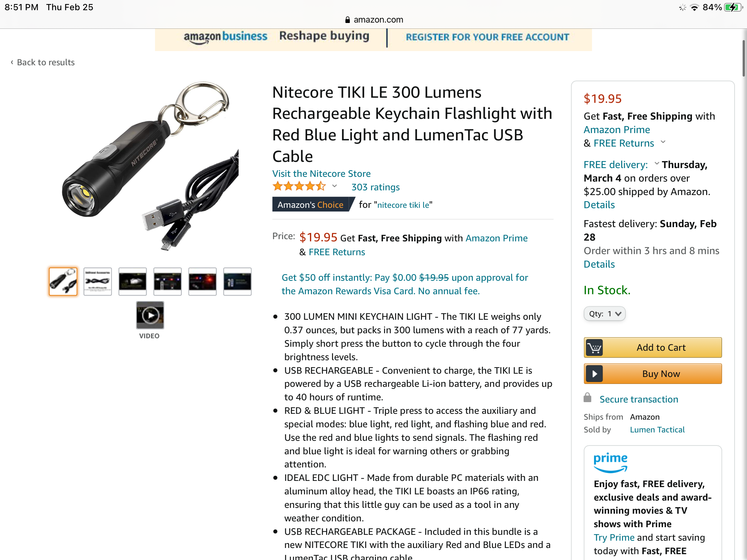Viewport: 747px width, 560px height.
Task: Play the product video thumbnail
Action: [x=150, y=315]
